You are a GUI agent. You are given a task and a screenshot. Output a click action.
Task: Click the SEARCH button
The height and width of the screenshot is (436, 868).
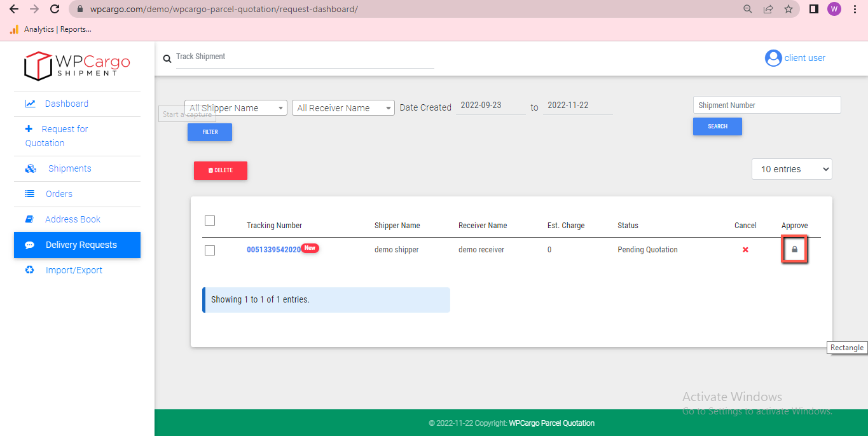(x=717, y=126)
